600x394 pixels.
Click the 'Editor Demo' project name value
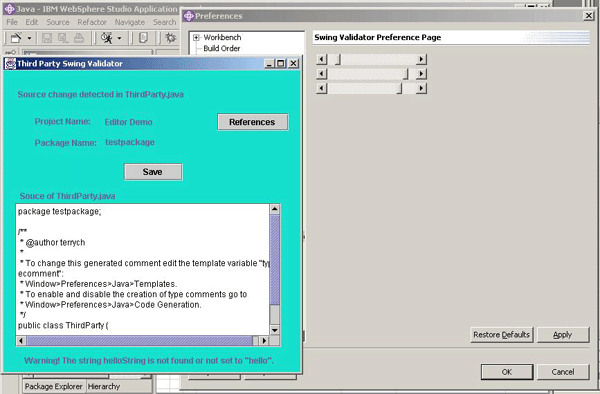coord(129,122)
